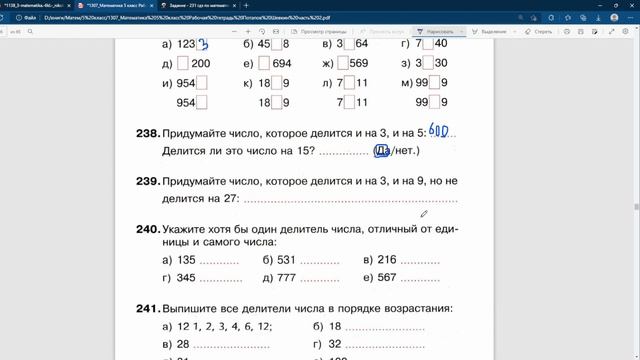The width and height of the screenshot is (640, 360).
Task: Click the number 'б) 531' in task 240
Action: pos(279,260)
